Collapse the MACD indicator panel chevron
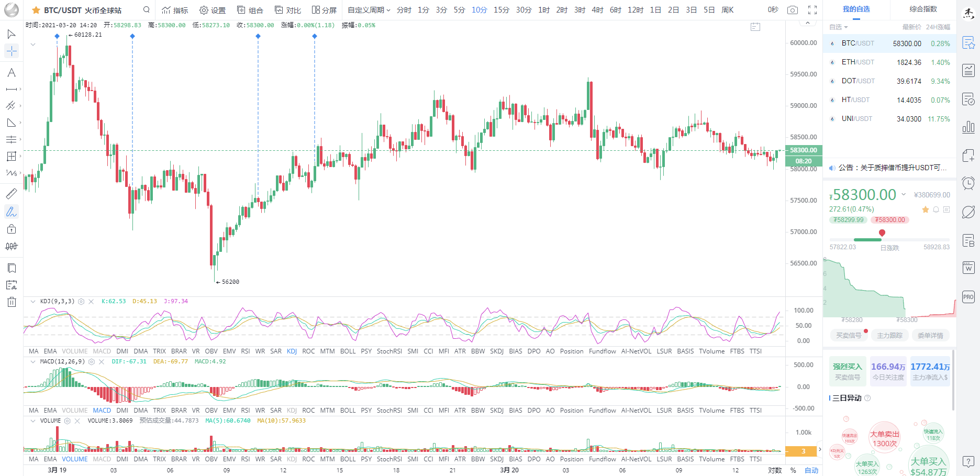980x476 pixels. point(33,362)
